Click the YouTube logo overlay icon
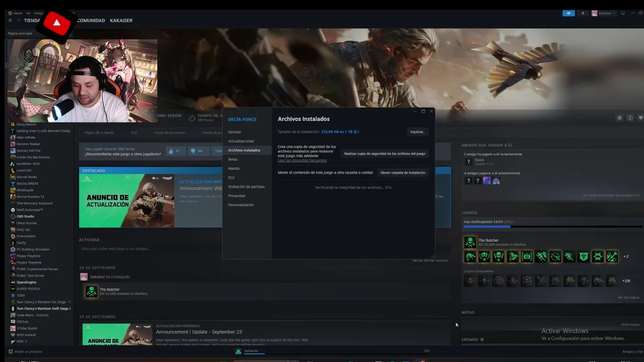This screenshot has height=362, width=644. pyautogui.click(x=56, y=23)
